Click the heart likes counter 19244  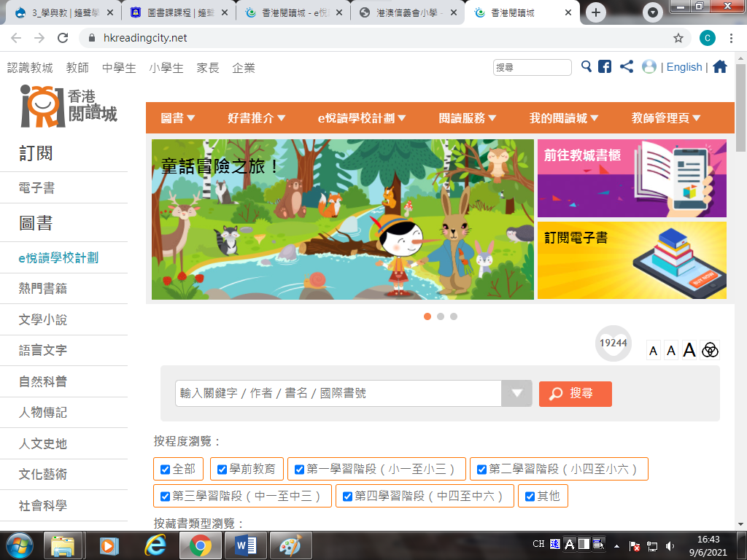tap(613, 343)
